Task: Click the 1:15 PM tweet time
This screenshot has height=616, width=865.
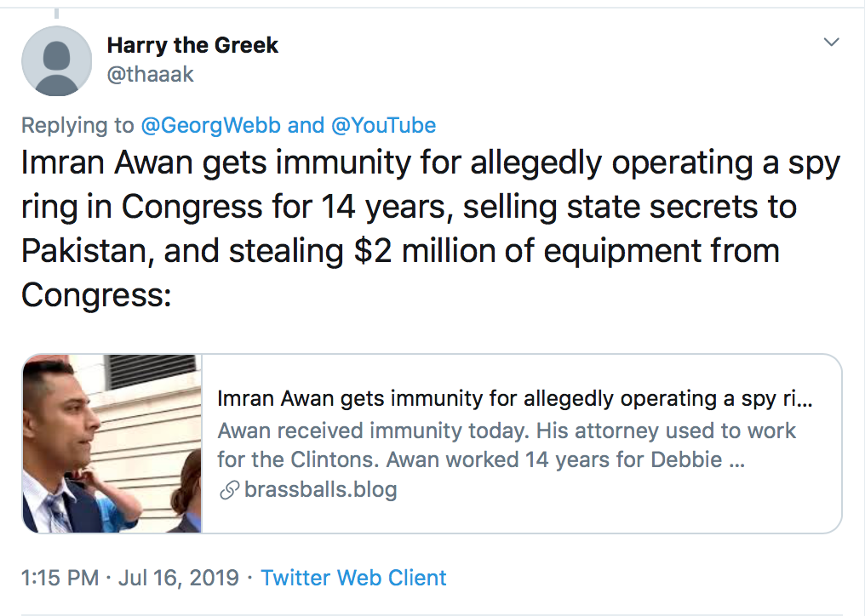Action: (60, 578)
